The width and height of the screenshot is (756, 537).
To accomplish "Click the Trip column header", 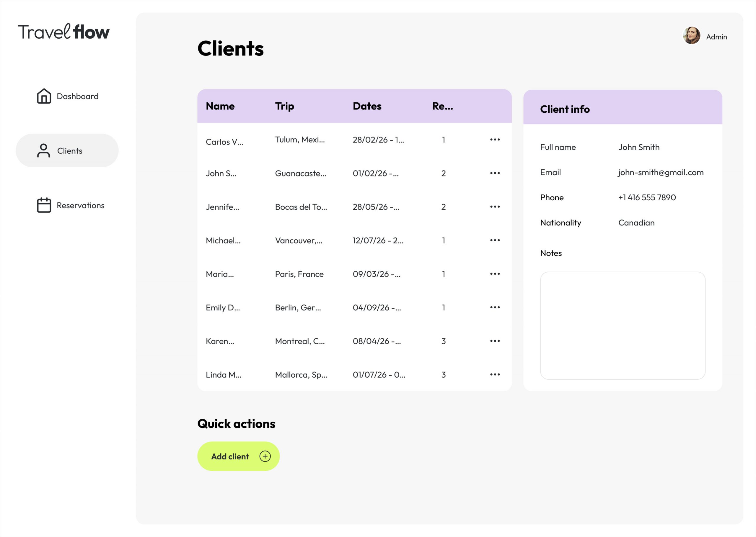I will [x=285, y=106].
